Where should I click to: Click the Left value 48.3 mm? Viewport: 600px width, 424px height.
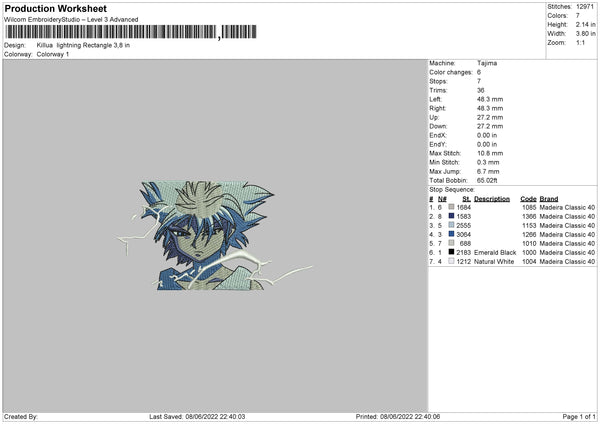490,99
